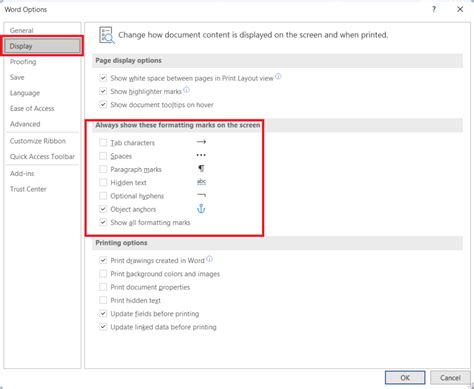Enable the Hidden text checkbox
Screen dimensions: 474x389
(x=103, y=183)
